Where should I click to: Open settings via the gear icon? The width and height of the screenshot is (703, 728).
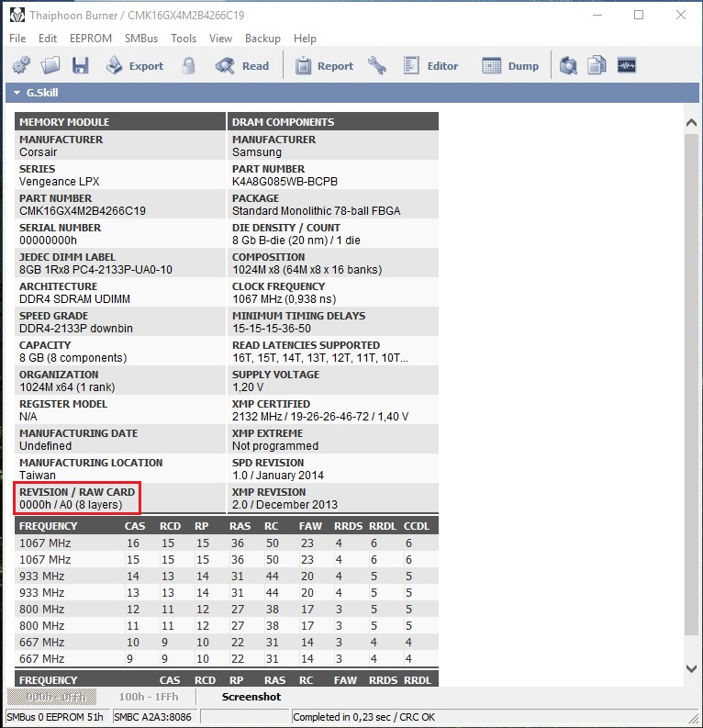pyautogui.click(x=21, y=65)
